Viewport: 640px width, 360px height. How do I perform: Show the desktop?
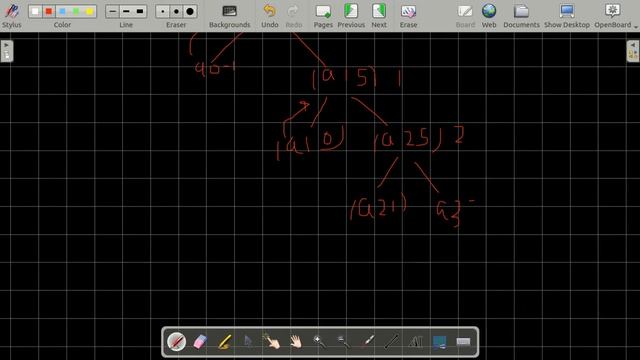point(567,16)
